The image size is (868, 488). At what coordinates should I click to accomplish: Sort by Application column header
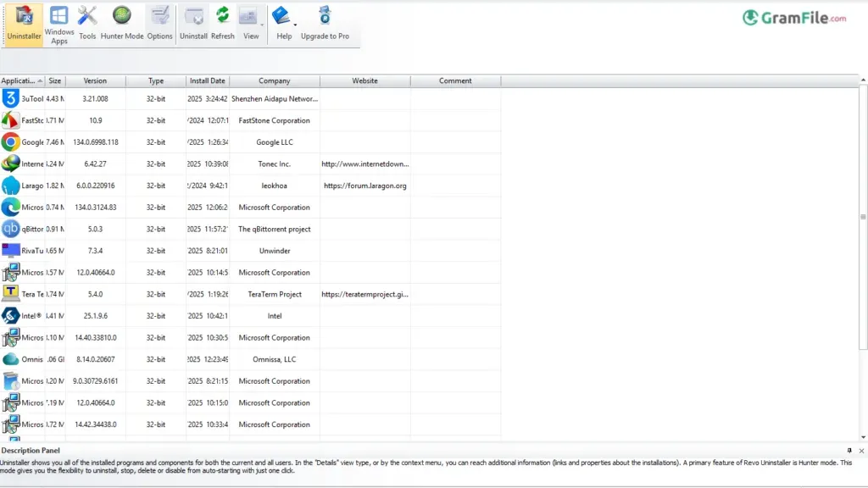pyautogui.click(x=22, y=80)
